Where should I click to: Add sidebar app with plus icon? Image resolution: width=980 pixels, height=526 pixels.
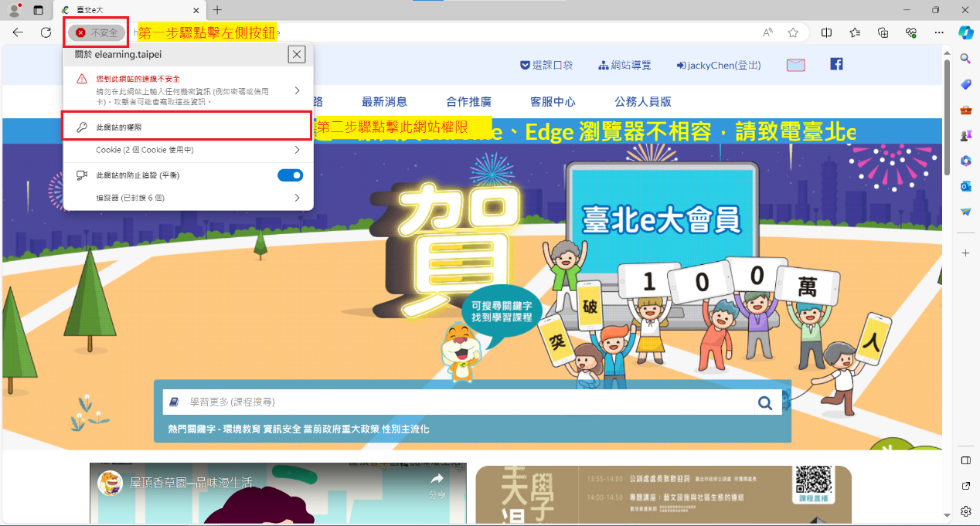965,253
